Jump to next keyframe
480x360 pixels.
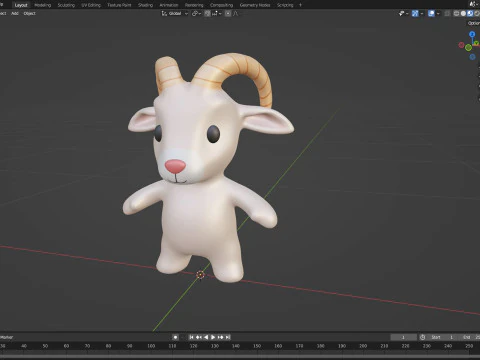point(220,337)
